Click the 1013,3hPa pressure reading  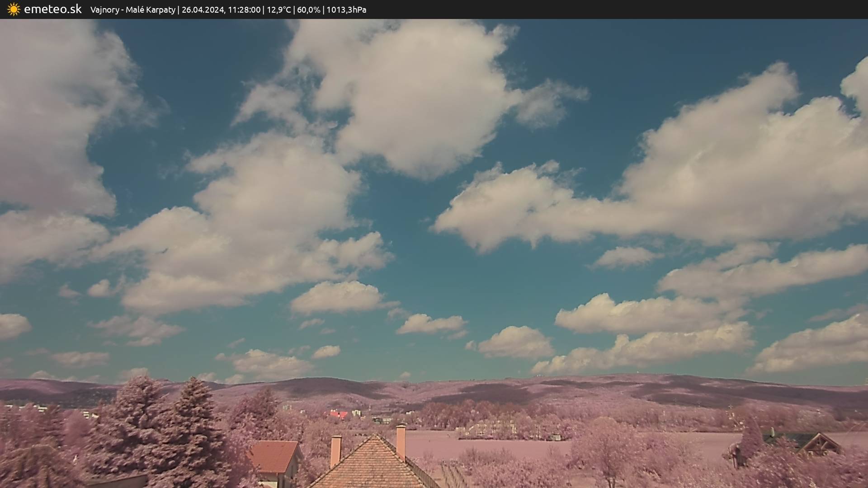pos(346,10)
